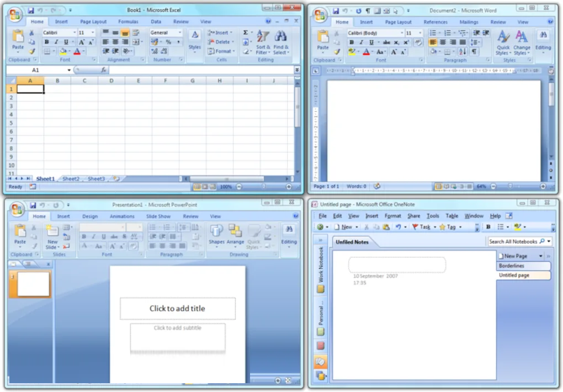Toggle Bold in Excel's Font group
The image size is (563, 392).
(x=47, y=42)
